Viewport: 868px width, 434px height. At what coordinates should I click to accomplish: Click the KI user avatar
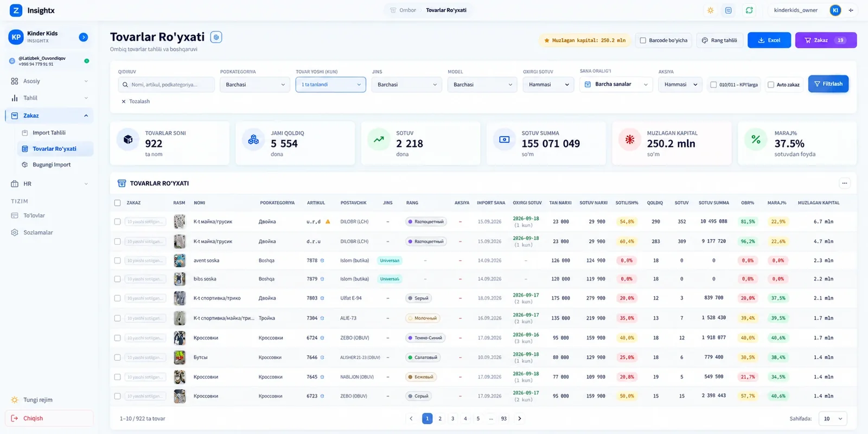click(835, 10)
